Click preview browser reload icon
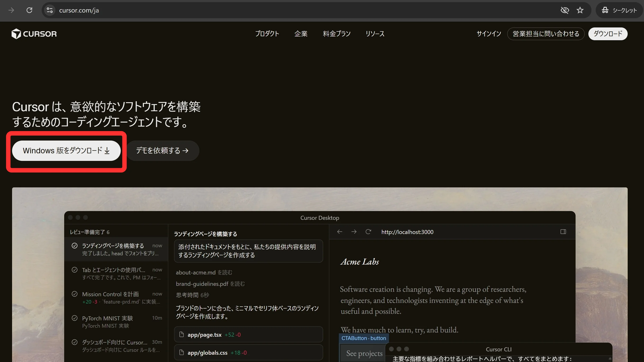Image resolution: width=644 pixels, height=362 pixels. pos(368,232)
